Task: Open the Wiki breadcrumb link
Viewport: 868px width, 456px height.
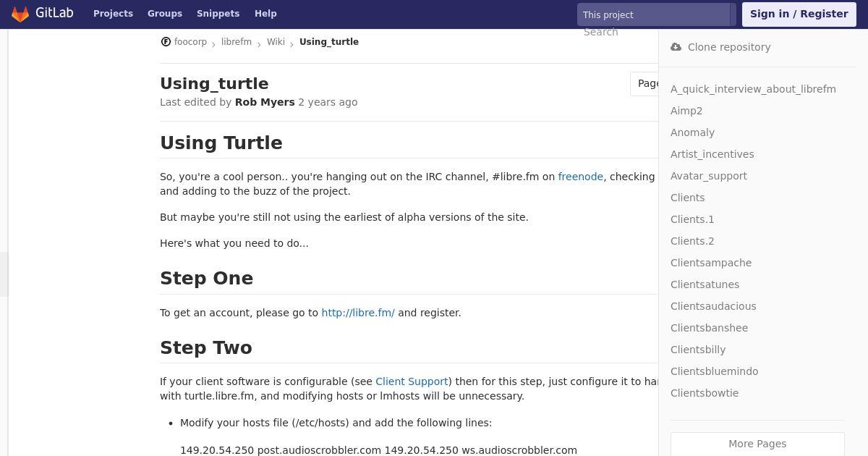Action: tap(276, 42)
